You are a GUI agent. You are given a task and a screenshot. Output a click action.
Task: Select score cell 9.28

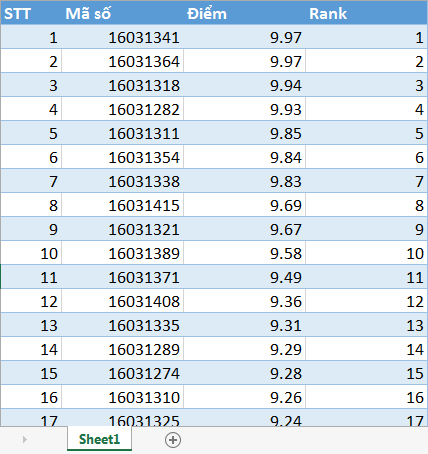pyautogui.click(x=244, y=373)
